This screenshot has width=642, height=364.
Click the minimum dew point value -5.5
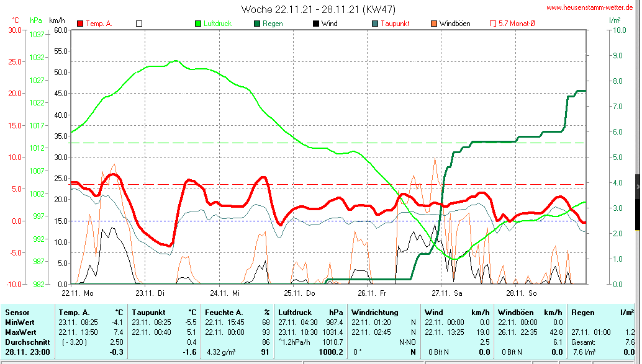click(191, 322)
